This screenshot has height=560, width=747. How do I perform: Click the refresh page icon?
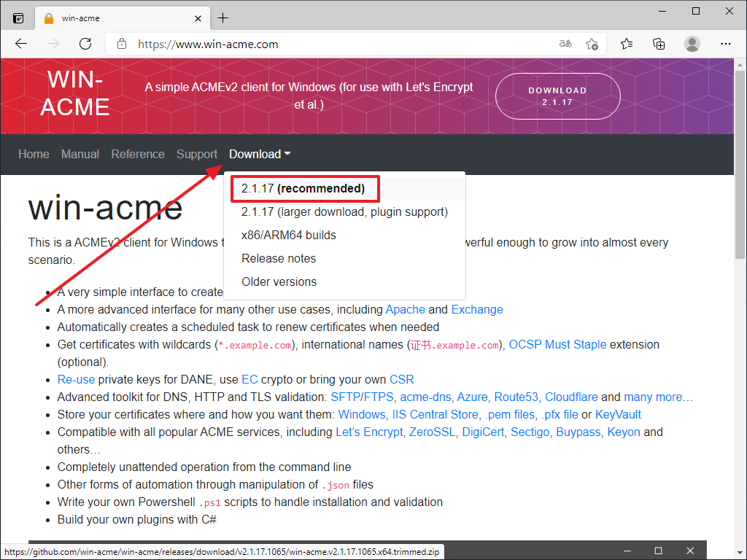tap(85, 44)
